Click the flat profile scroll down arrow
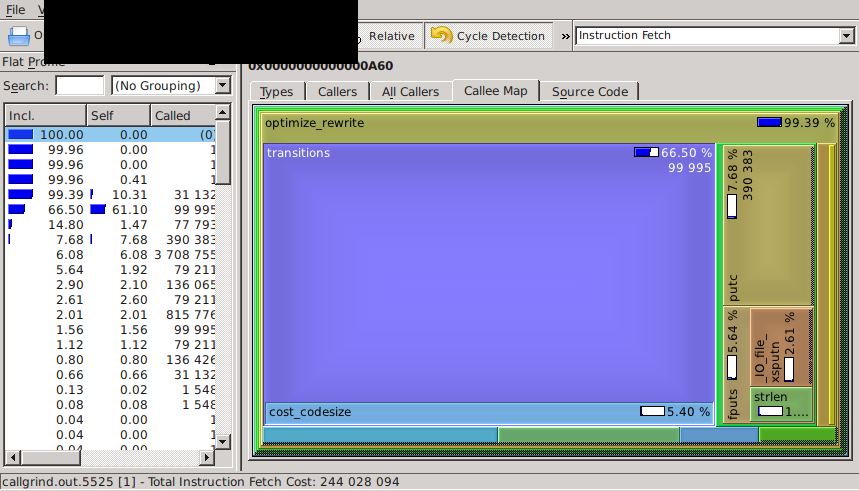 (x=222, y=441)
